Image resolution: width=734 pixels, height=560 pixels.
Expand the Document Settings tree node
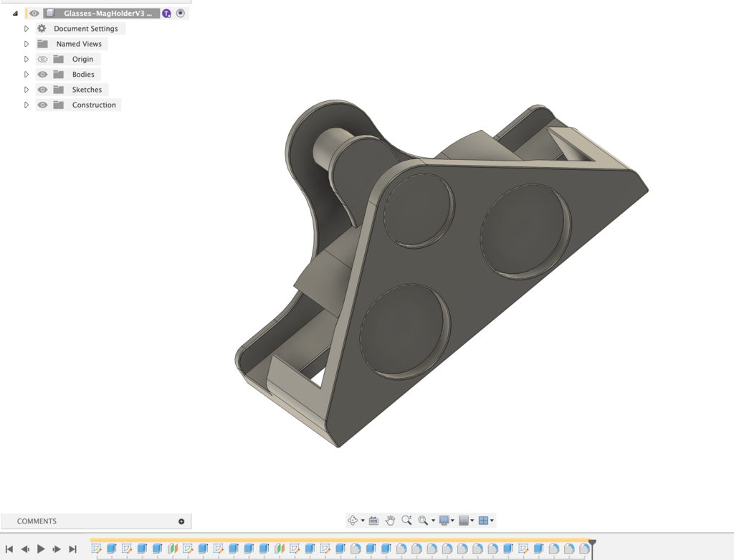click(27, 29)
